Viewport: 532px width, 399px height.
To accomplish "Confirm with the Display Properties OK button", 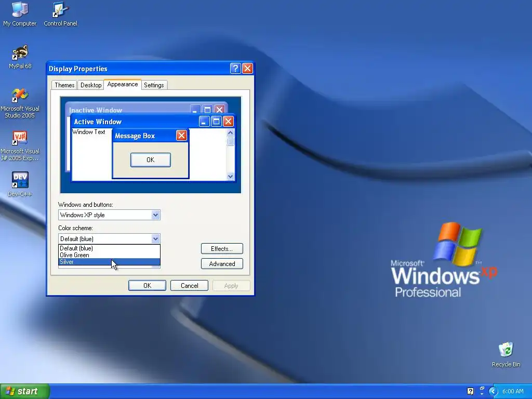I will tap(147, 286).
